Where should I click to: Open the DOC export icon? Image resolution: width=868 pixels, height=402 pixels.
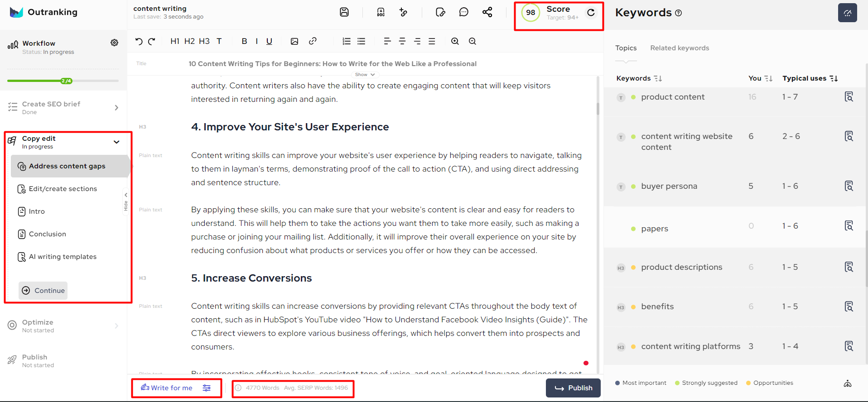click(381, 12)
